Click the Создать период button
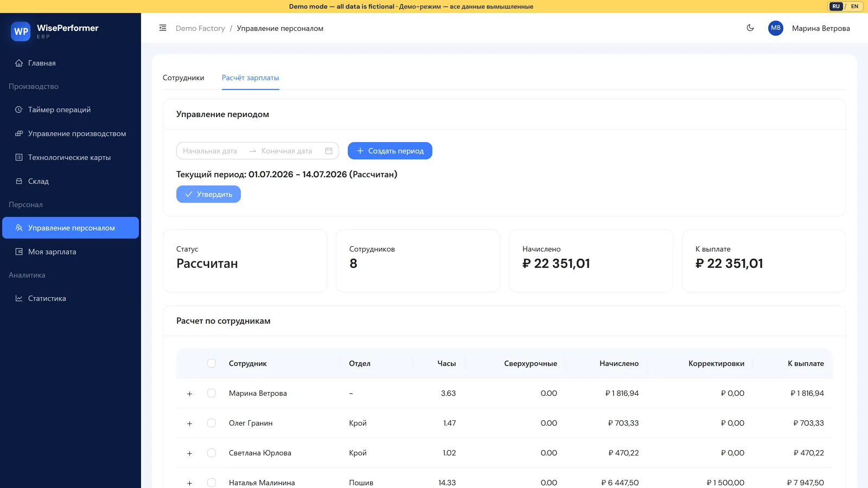 [390, 151]
